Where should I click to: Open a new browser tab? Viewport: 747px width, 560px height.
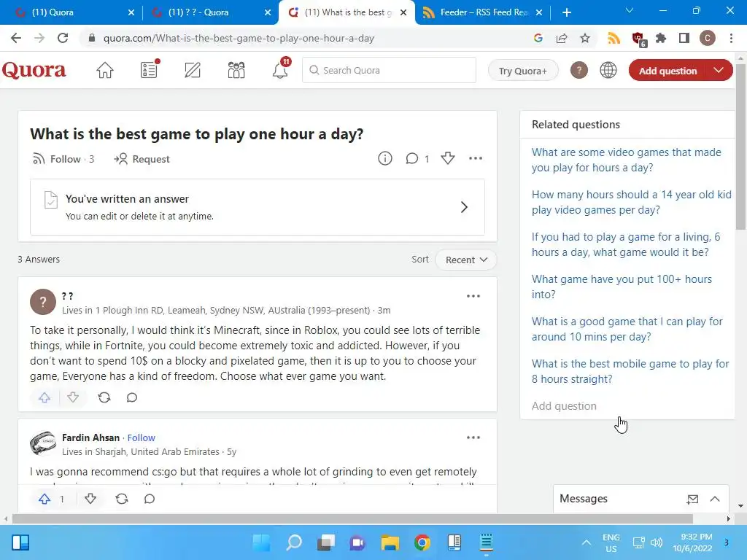[x=566, y=12]
